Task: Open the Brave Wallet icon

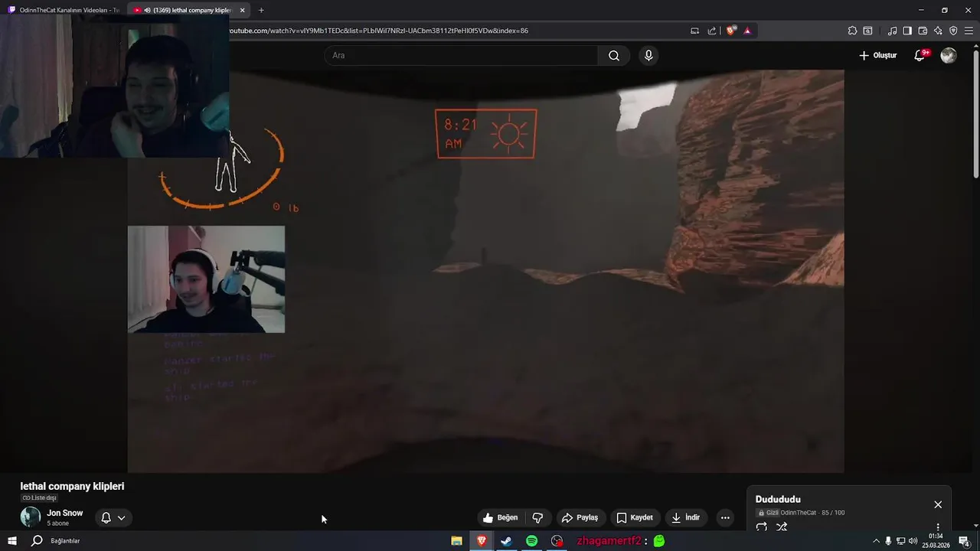Action: point(923,31)
